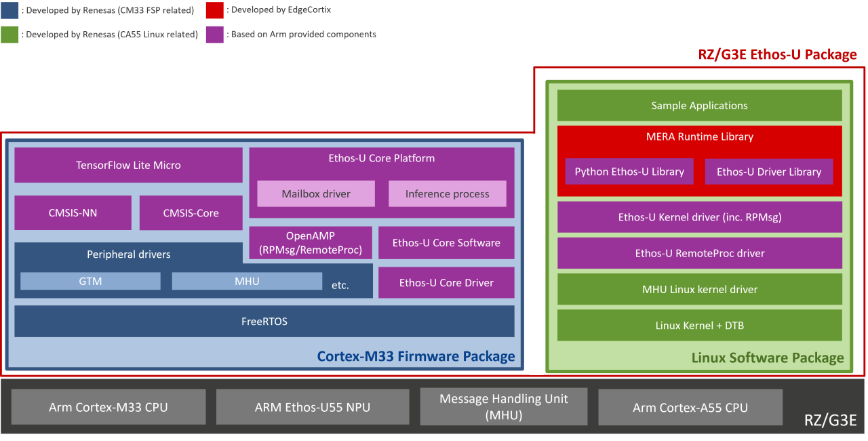Select the Ethos-U Core Software block
The height and width of the screenshot is (441, 868).
click(x=446, y=242)
